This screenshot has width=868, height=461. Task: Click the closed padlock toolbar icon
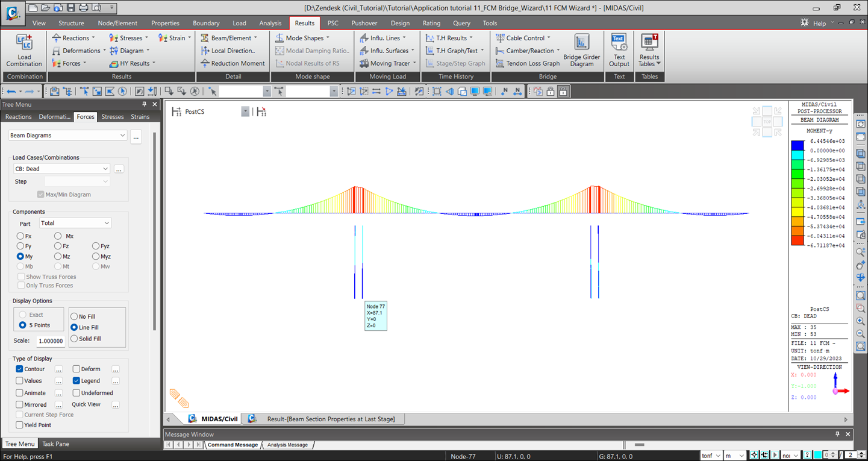(x=563, y=92)
